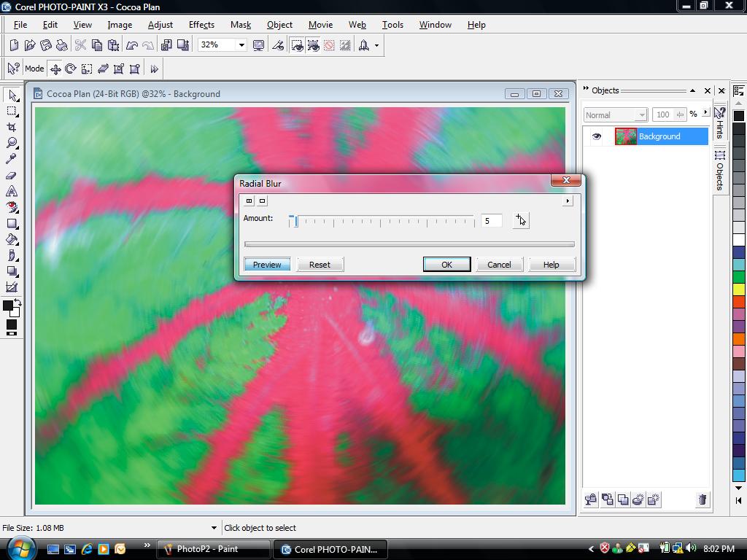Select the Crop tool in toolbox
Image resolution: width=747 pixels, height=560 pixels.
point(12,127)
